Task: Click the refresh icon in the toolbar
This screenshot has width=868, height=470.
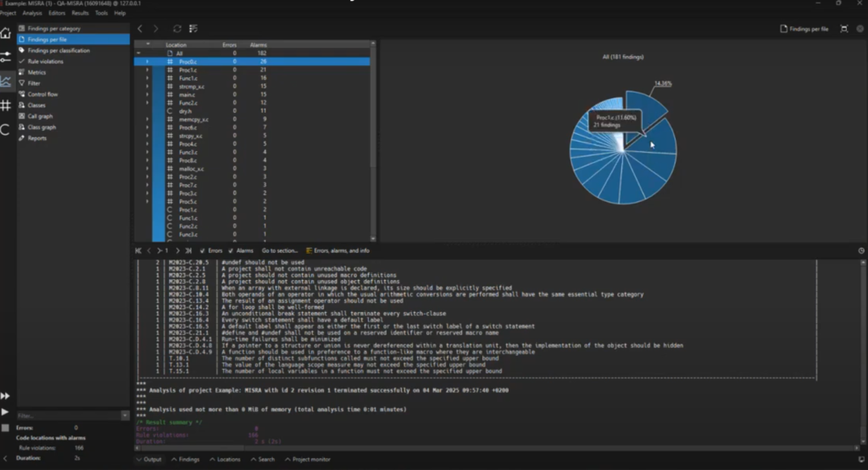Action: [x=177, y=28]
